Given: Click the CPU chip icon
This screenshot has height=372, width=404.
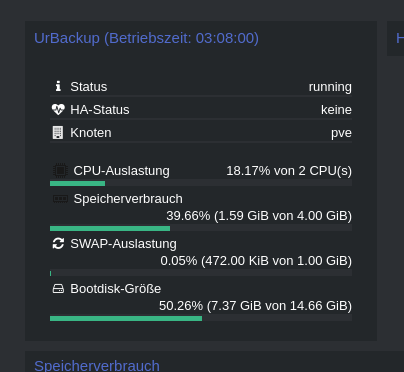Looking at the screenshot, I should point(60,171).
